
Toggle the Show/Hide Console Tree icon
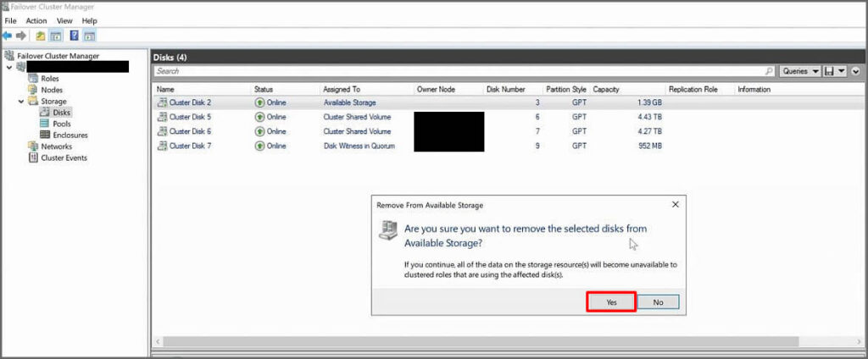pyautogui.click(x=55, y=36)
